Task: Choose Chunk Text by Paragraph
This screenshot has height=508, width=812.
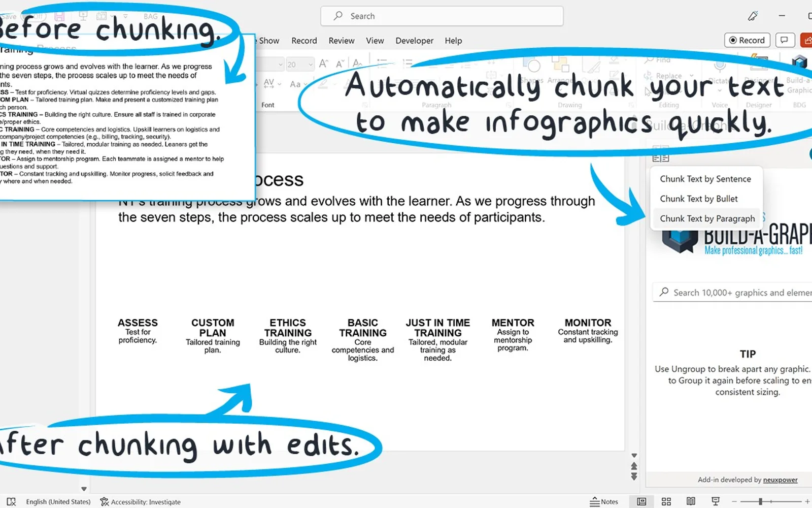Action: [x=706, y=218]
